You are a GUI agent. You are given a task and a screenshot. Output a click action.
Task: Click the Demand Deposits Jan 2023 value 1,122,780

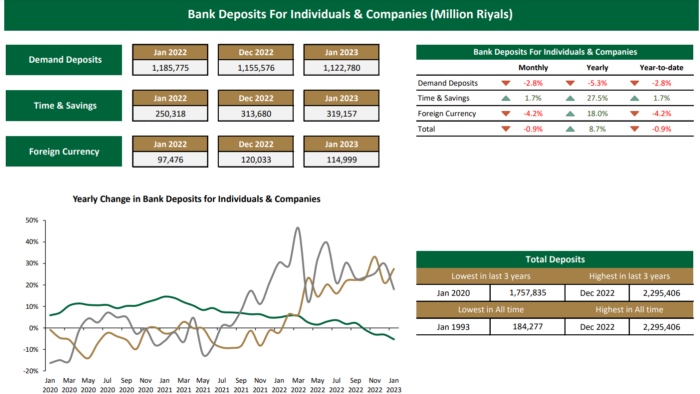click(x=342, y=68)
